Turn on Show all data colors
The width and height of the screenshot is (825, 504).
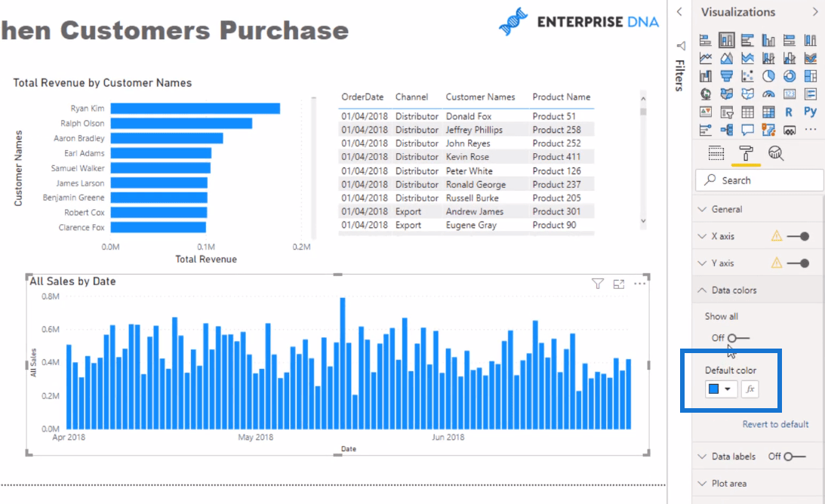pos(738,338)
